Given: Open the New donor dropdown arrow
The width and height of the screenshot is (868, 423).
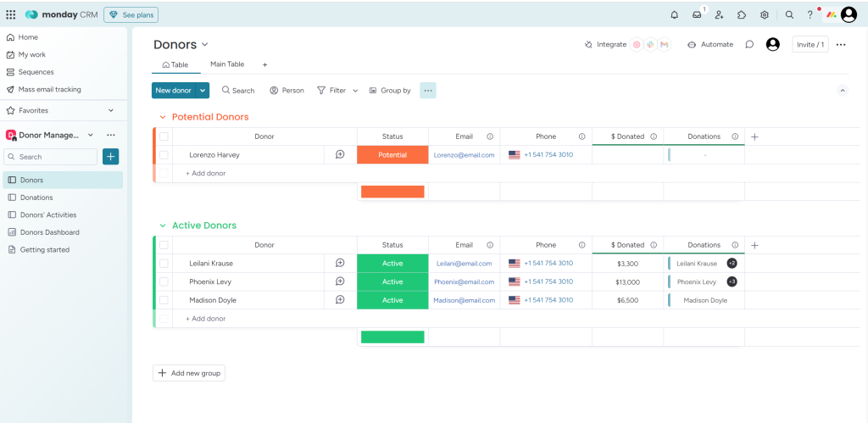Looking at the screenshot, I should pyautogui.click(x=203, y=90).
